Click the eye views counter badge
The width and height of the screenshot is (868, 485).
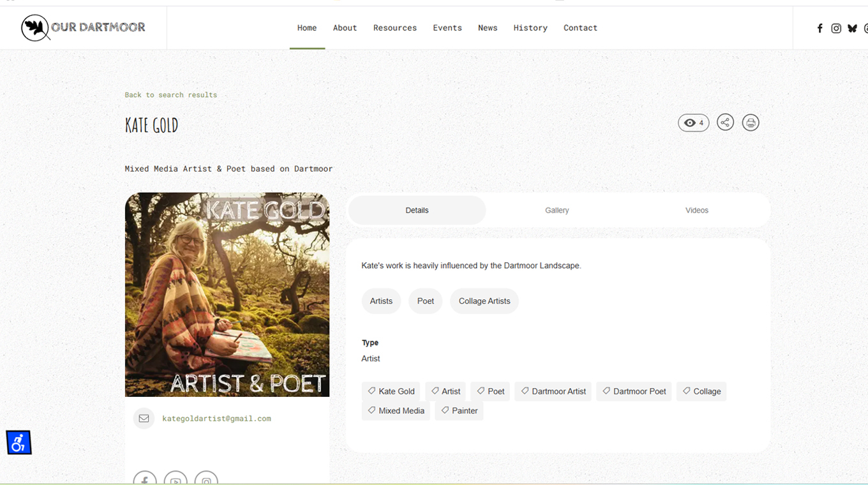[693, 123]
